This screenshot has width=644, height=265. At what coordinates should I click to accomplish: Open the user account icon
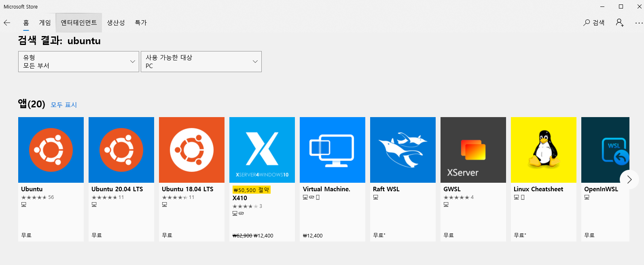pyautogui.click(x=620, y=23)
